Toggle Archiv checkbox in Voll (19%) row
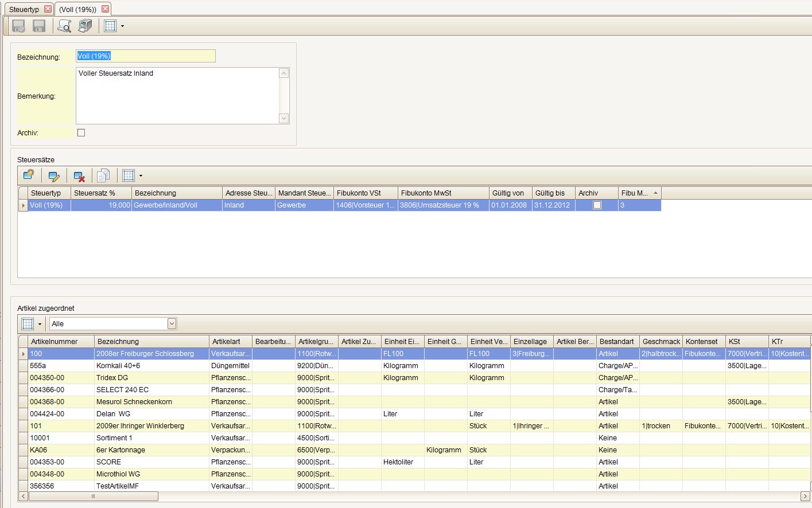This screenshot has height=508, width=812. tap(597, 205)
